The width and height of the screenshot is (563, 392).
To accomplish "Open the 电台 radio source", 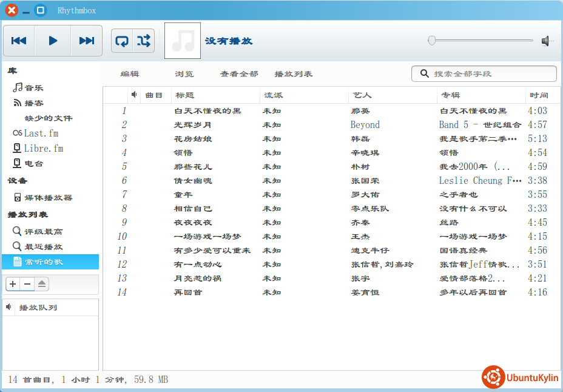I will point(34,163).
